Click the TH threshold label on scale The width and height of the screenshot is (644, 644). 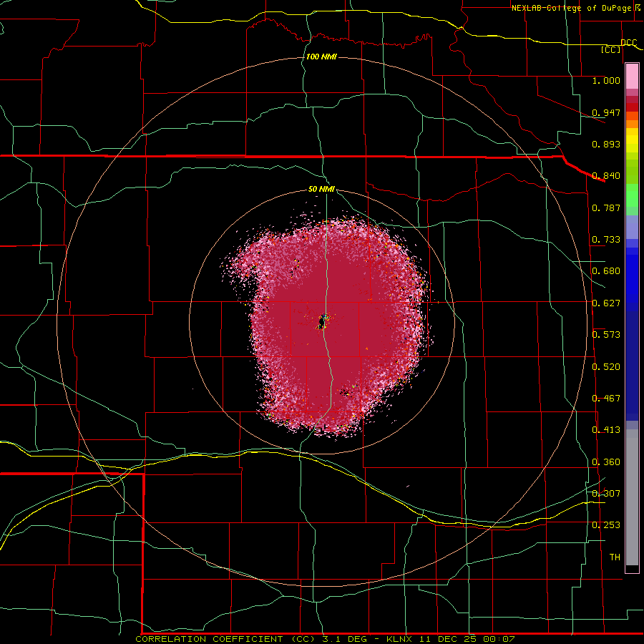pos(615,557)
